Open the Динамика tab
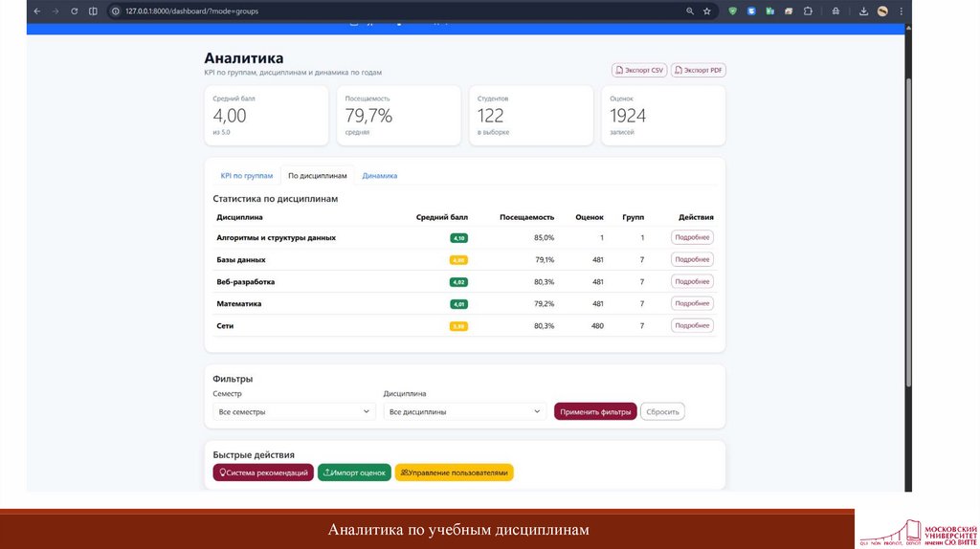980x549 pixels. click(x=380, y=176)
